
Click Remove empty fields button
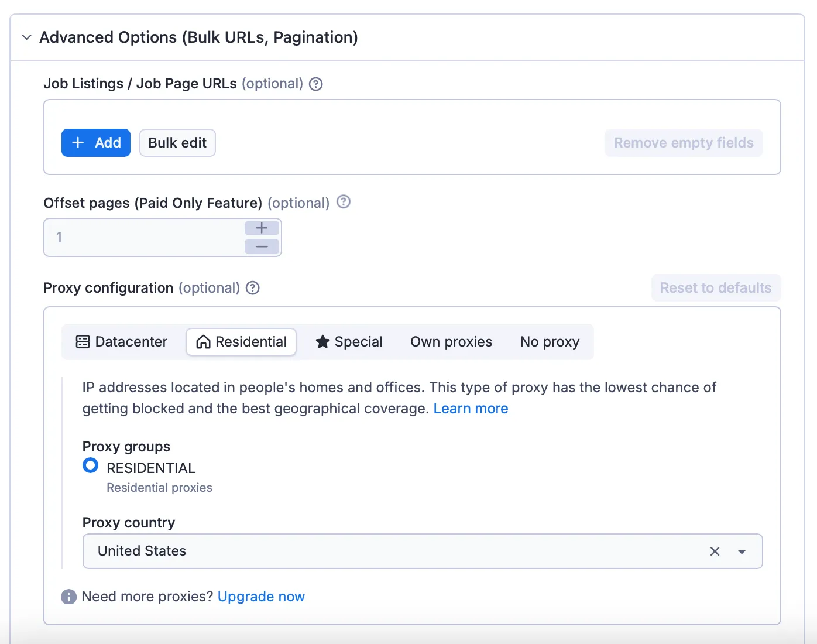(x=684, y=143)
